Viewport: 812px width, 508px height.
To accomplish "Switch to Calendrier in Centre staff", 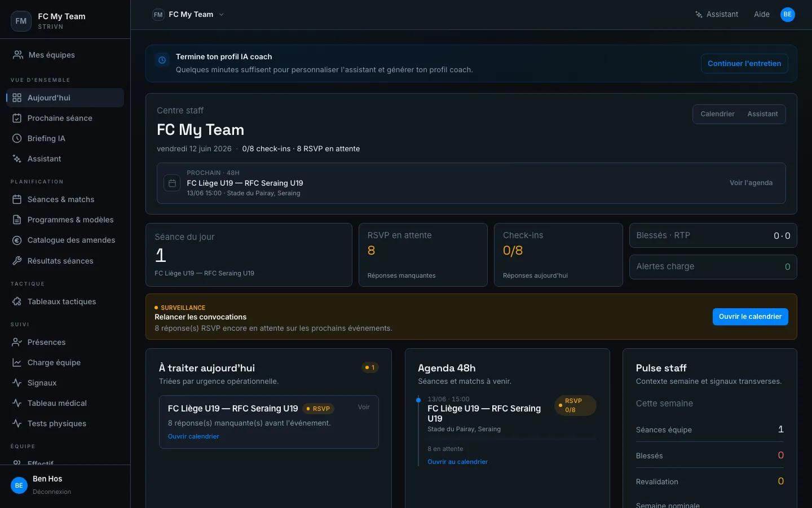I will click(717, 114).
